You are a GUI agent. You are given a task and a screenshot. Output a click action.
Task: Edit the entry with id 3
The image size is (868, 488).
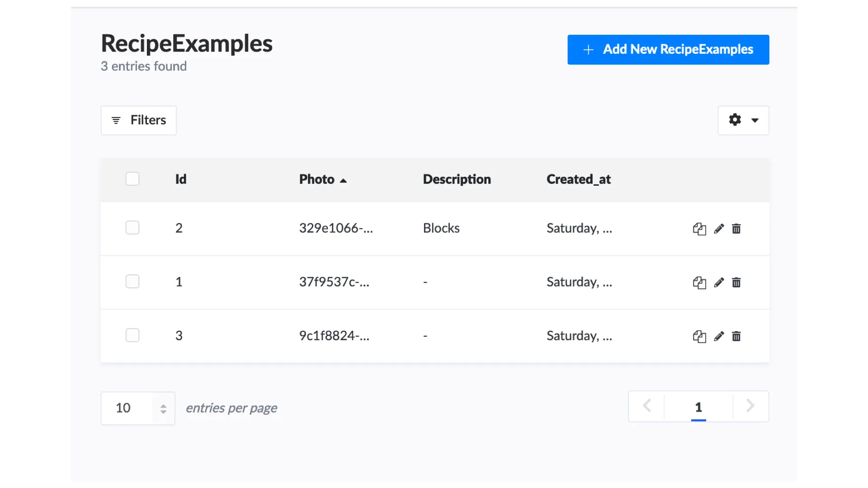click(x=719, y=336)
